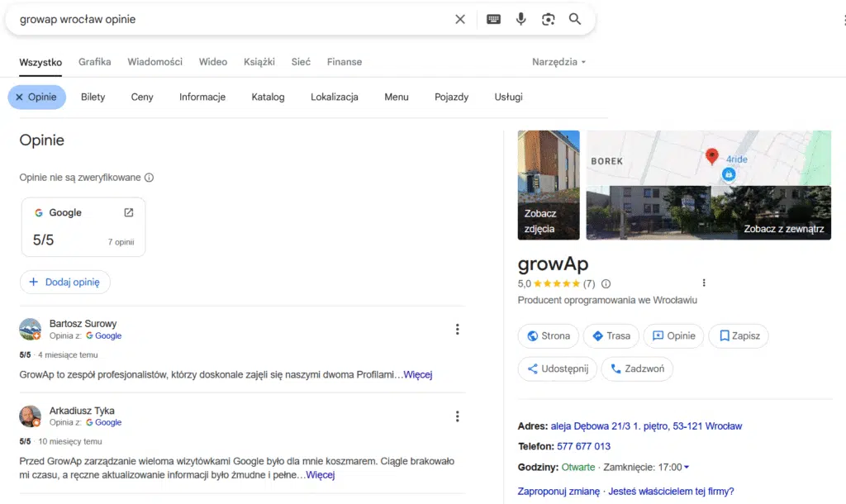This screenshot has width=846, height=504.
Task: Switch to the Wideo results tab
Action: click(212, 61)
